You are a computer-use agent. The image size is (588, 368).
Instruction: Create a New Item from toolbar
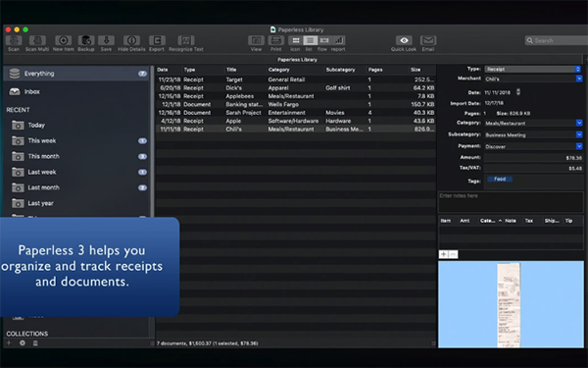(64, 40)
